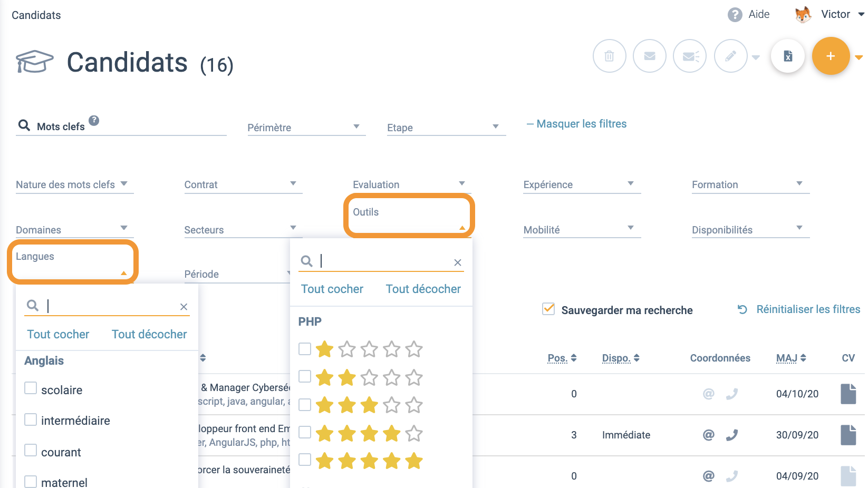Check the five-star PHP rating checkbox

[304, 460]
